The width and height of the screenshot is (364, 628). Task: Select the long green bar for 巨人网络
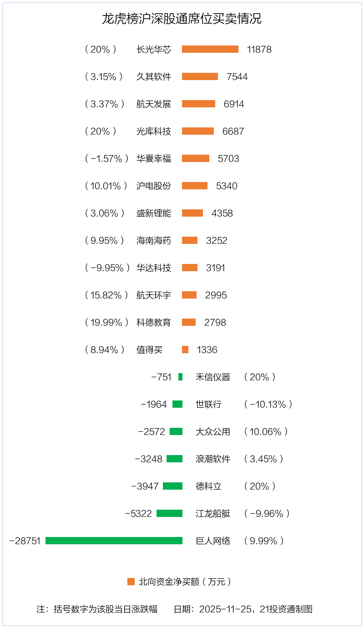[x=114, y=541]
